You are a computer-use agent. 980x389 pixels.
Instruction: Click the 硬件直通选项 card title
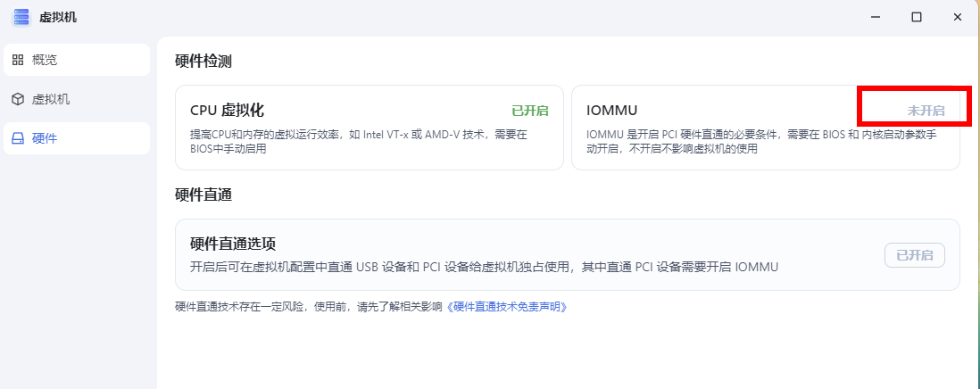[x=232, y=244]
